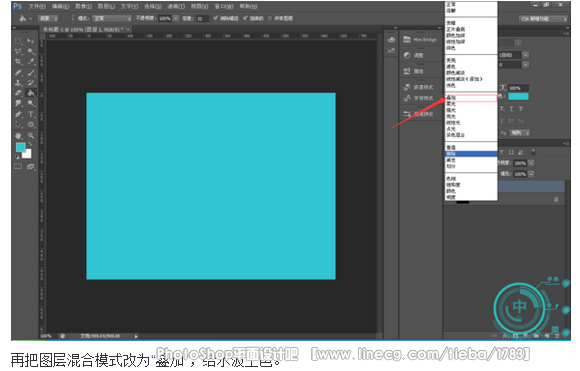Select the Brush tool

point(31,72)
